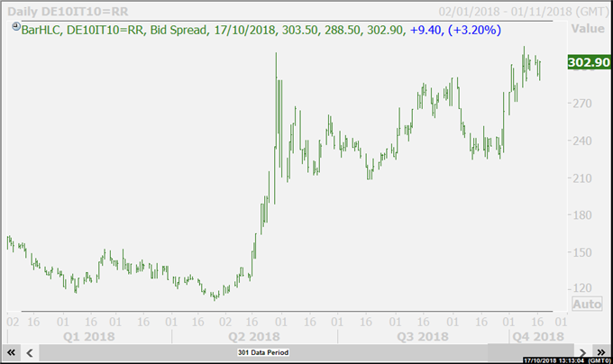Click the 210 axis label
The image size is (613, 364).
[x=582, y=178]
